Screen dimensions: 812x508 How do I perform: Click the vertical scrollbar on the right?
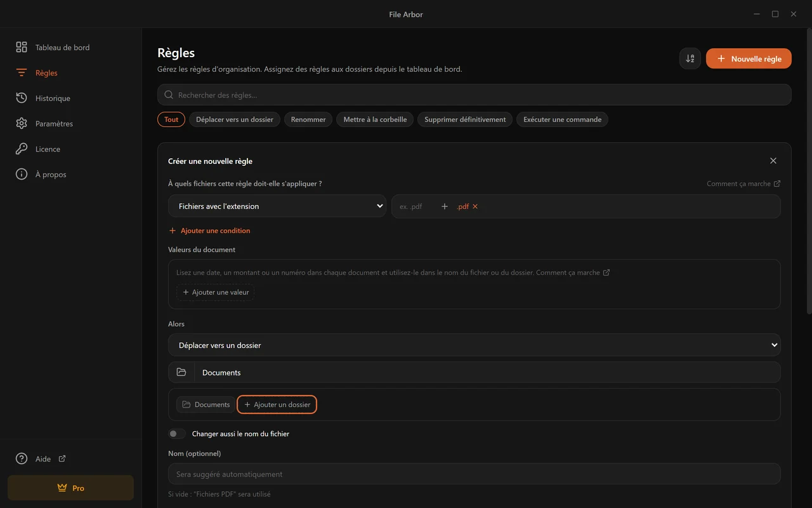809,171
